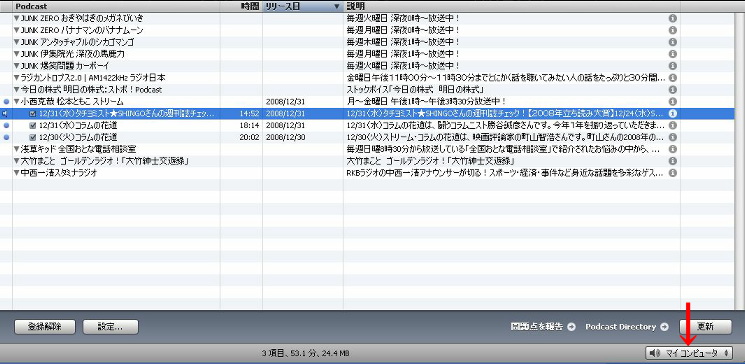Click info icon for 伊集院光 深夜の馬鹿力

[x=672, y=54]
